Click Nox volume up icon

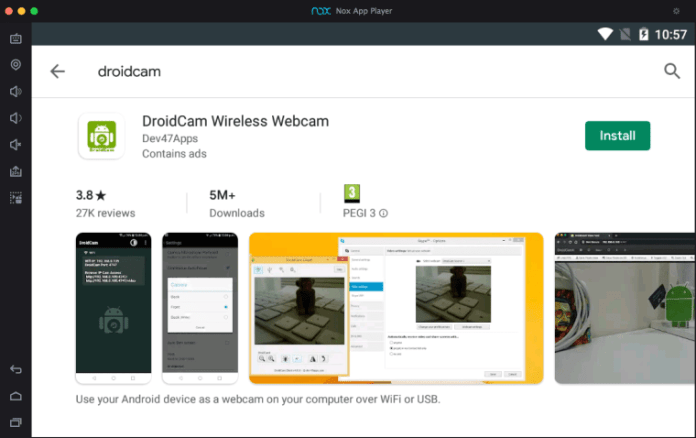pyautogui.click(x=16, y=91)
